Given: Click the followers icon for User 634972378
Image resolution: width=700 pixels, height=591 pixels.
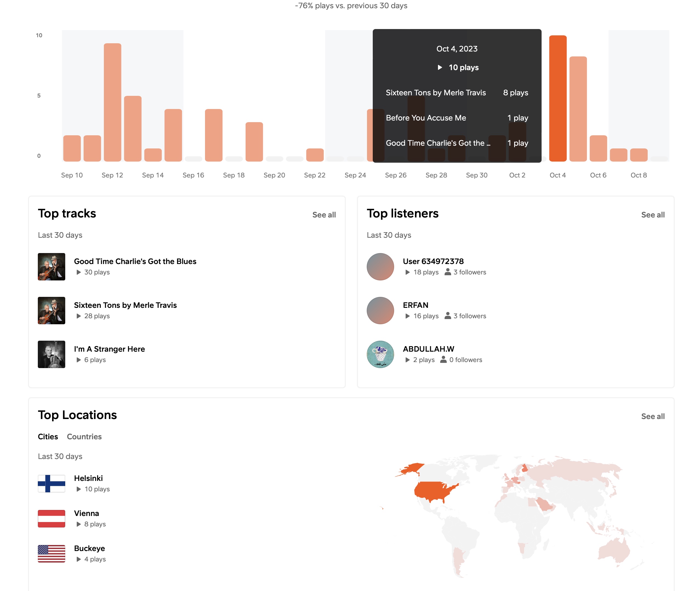Looking at the screenshot, I should (448, 272).
